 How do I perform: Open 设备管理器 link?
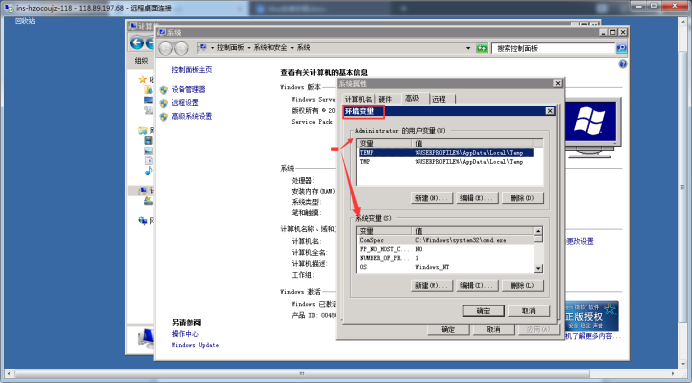coord(188,90)
